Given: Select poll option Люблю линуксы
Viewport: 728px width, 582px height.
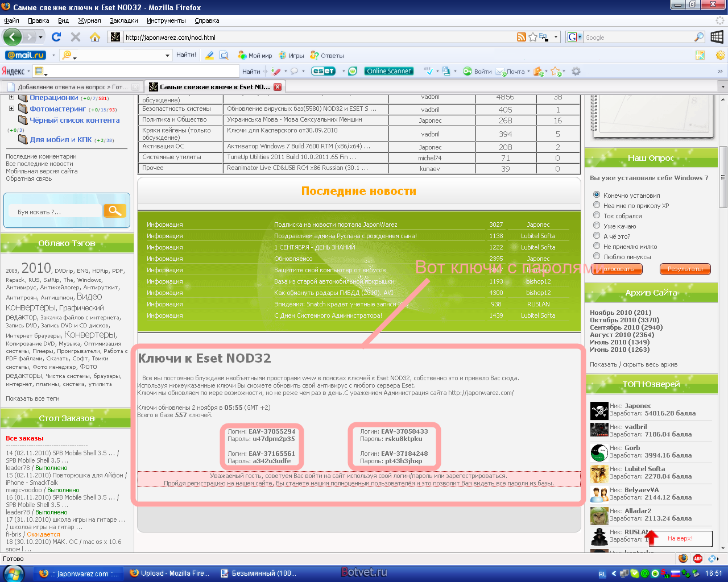Looking at the screenshot, I should [597, 256].
